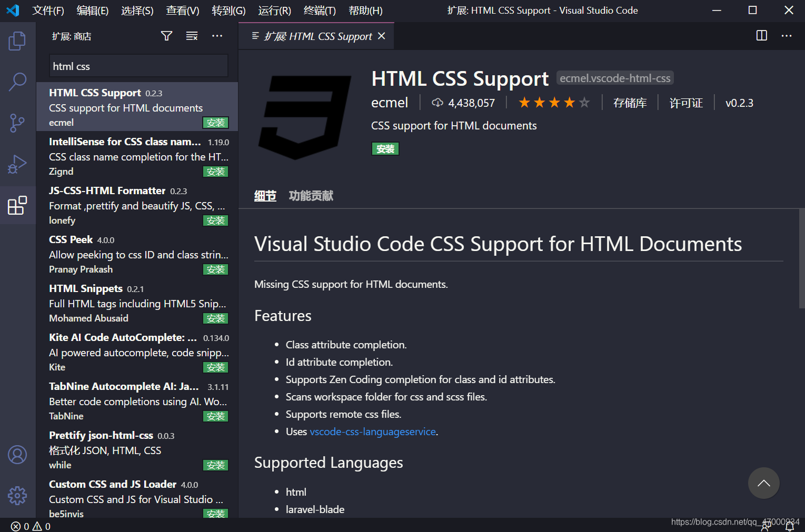Open the 文件(F) menu
This screenshot has width=805, height=532.
click(x=48, y=11)
